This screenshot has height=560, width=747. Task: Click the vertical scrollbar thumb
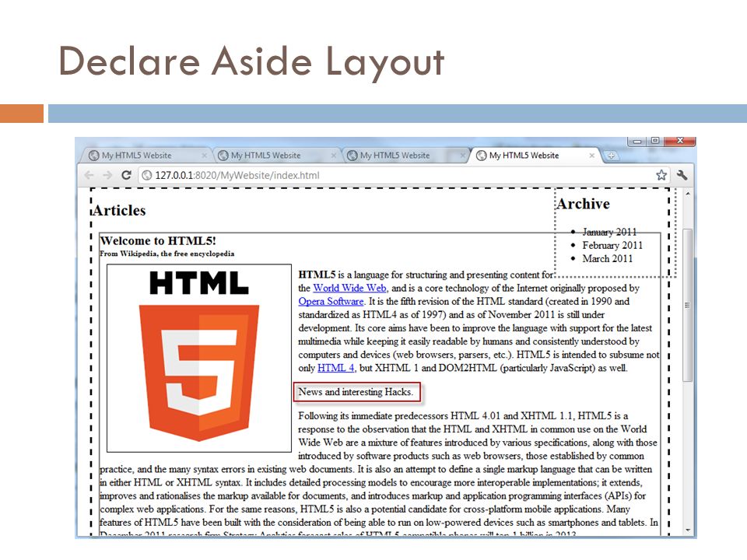tap(687, 305)
